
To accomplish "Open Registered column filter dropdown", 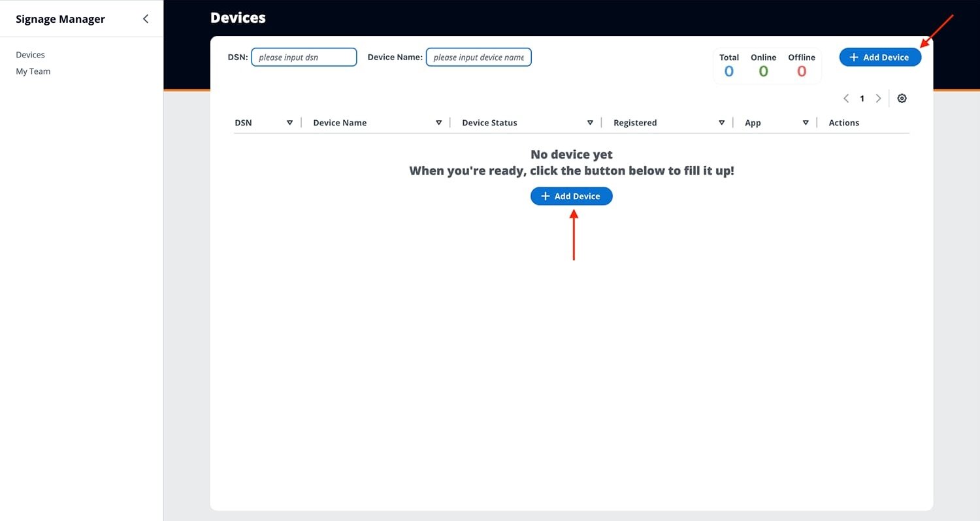I will click(x=722, y=123).
